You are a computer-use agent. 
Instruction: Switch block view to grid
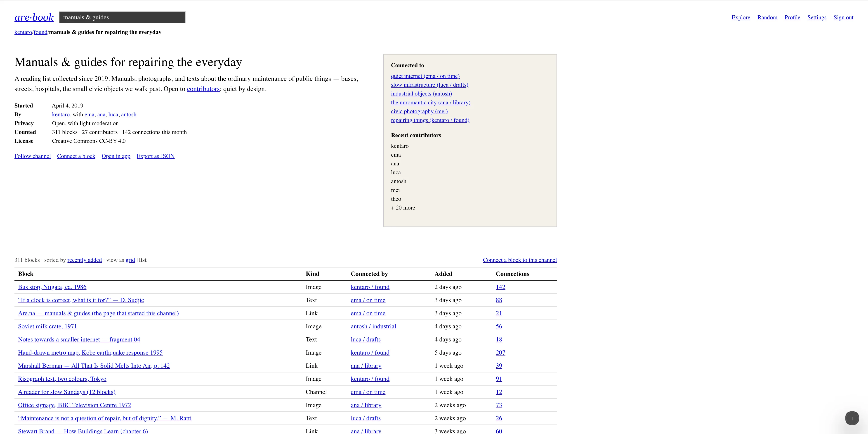coord(130,260)
